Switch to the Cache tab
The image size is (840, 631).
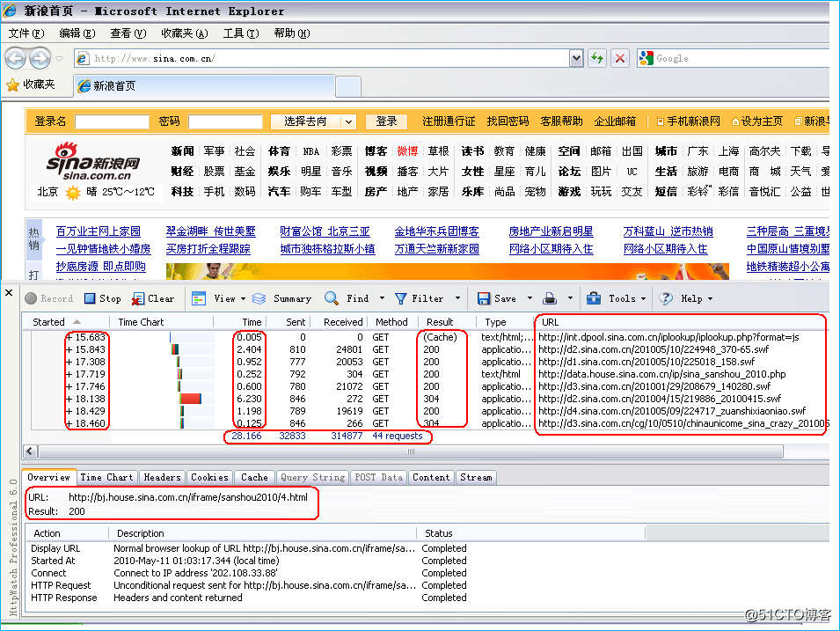(x=254, y=477)
